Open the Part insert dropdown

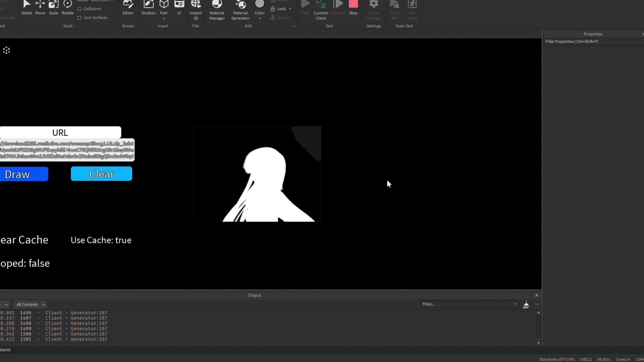[164, 19]
